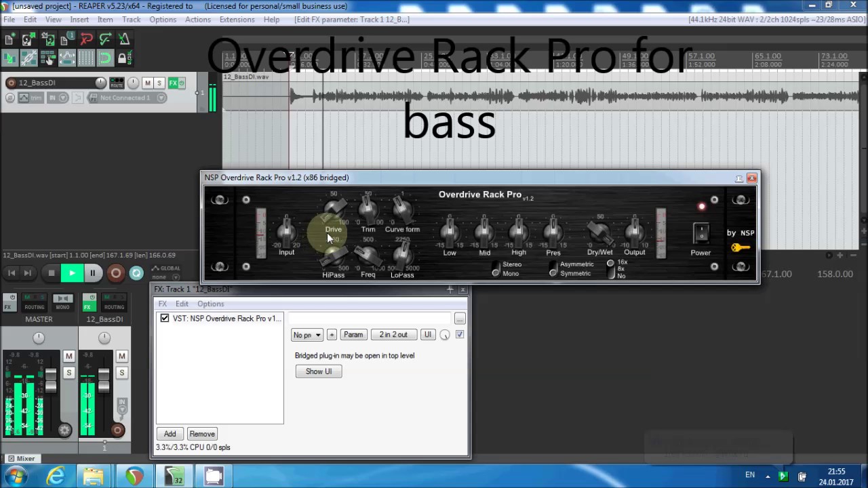The width and height of the screenshot is (868, 488).
Task: Click the red Undo toolbar icon
Action: [x=86, y=40]
